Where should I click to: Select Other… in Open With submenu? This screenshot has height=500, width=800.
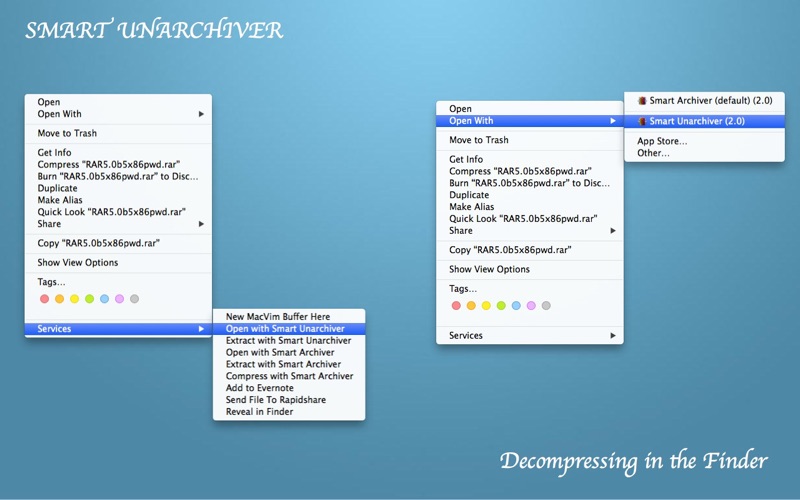pyautogui.click(x=704, y=153)
